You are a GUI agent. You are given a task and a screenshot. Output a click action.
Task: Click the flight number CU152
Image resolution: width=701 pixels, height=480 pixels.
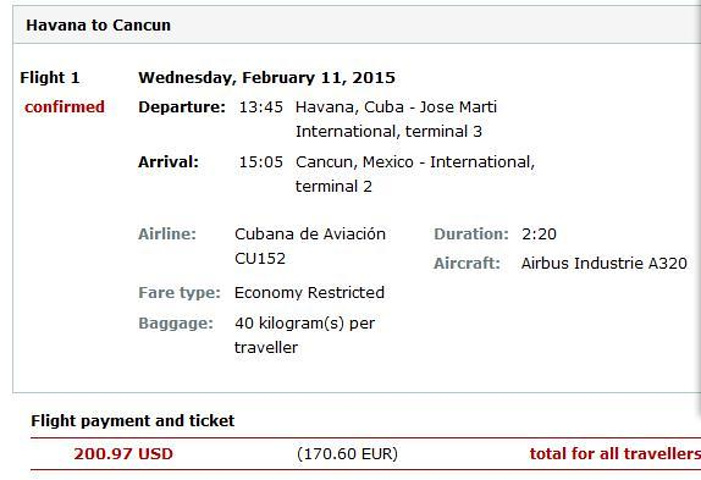point(260,258)
